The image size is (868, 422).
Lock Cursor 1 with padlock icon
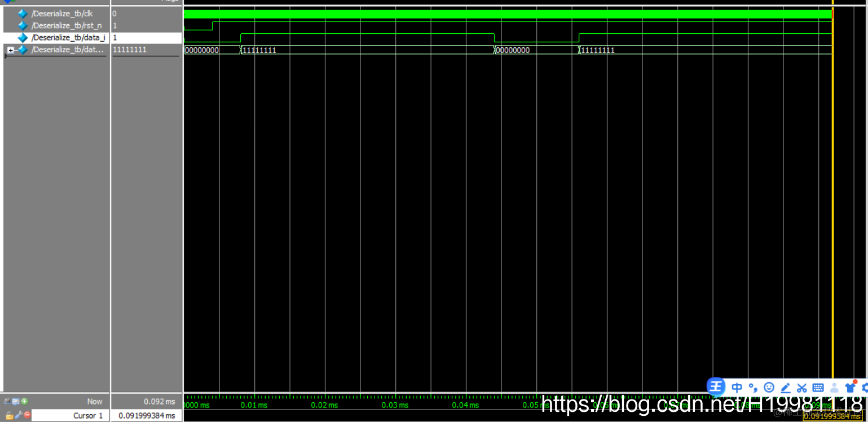click(9, 415)
